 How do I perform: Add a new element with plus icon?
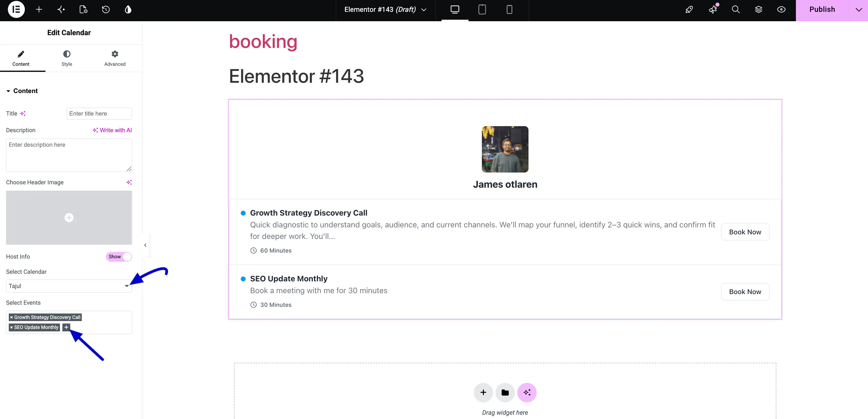pyautogui.click(x=39, y=9)
